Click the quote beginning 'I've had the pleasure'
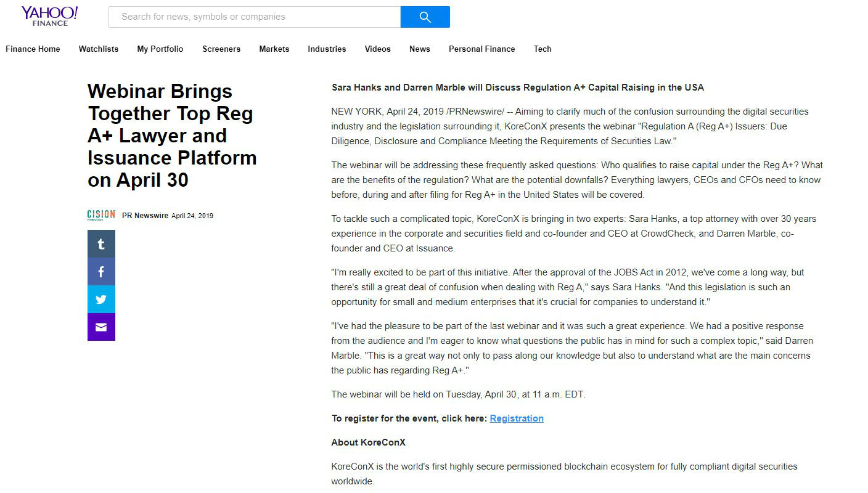The image size is (868, 493). click(573, 348)
